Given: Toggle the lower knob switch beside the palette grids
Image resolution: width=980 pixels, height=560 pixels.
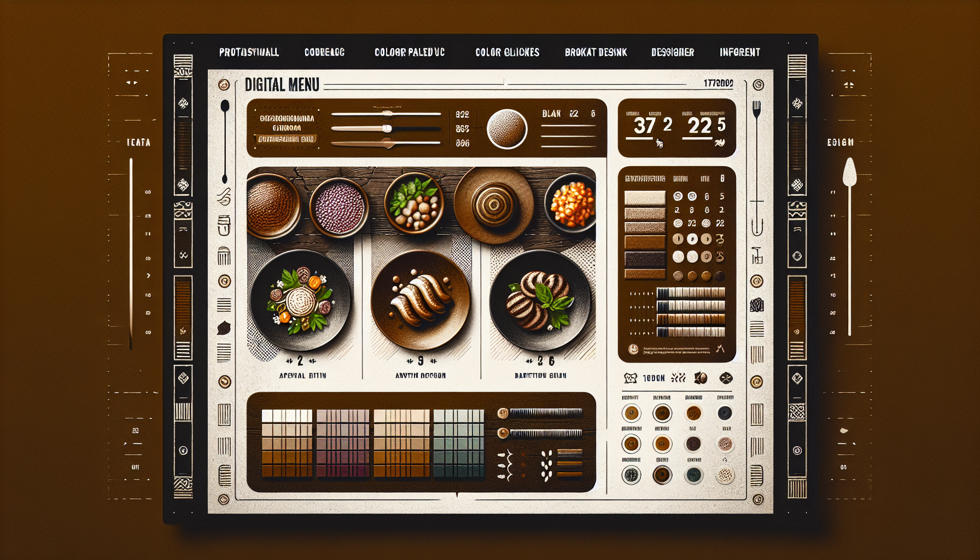Looking at the screenshot, I should [x=503, y=434].
